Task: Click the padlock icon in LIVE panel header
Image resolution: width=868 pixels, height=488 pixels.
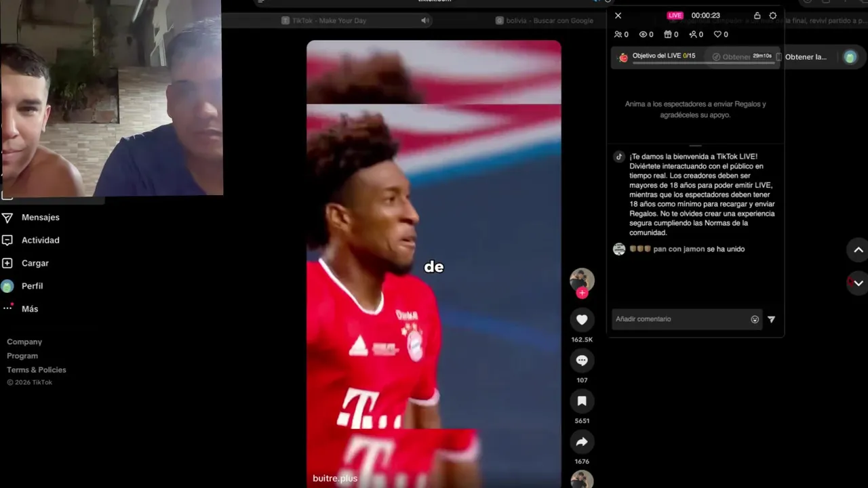Action: [x=757, y=16]
